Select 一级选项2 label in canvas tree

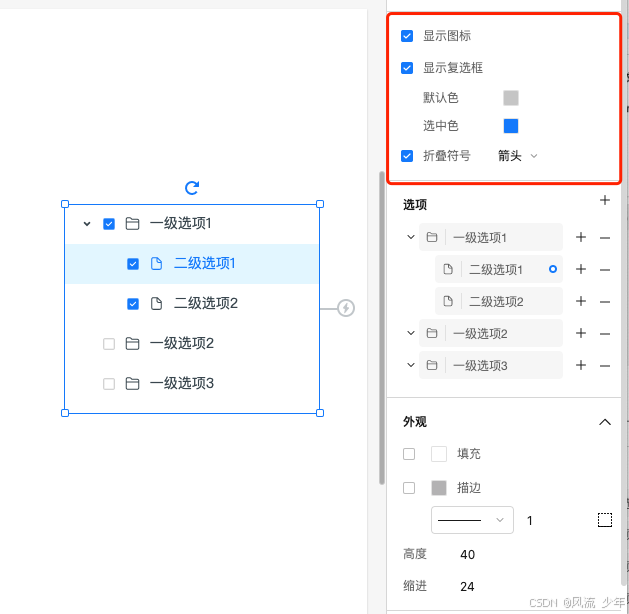(182, 344)
